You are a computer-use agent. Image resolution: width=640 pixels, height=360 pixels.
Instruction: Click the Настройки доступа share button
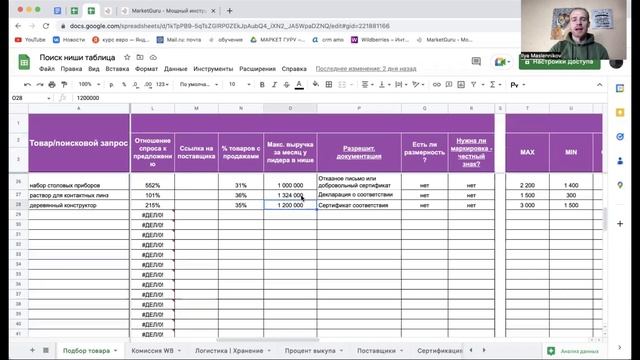pos(560,62)
